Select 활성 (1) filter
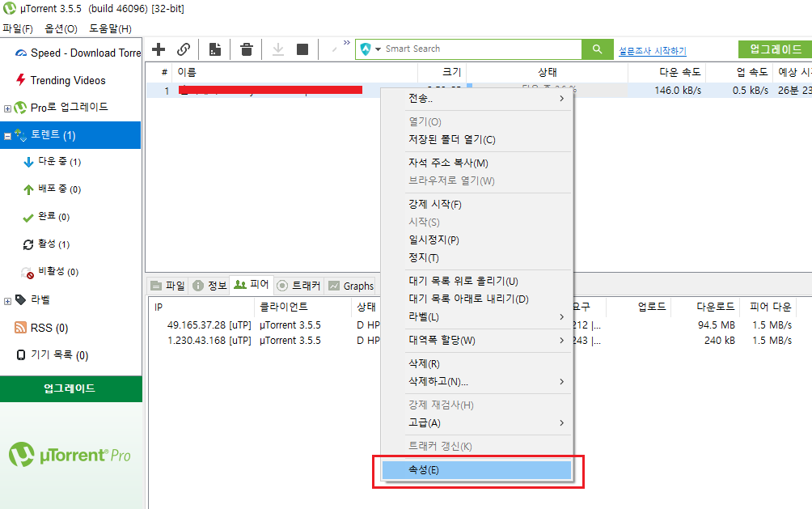 (x=46, y=244)
